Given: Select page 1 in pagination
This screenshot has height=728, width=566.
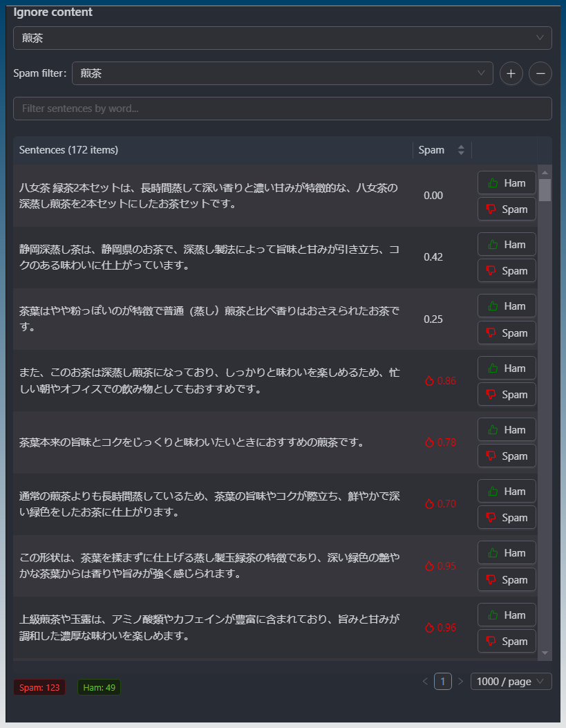Looking at the screenshot, I should [x=442, y=682].
